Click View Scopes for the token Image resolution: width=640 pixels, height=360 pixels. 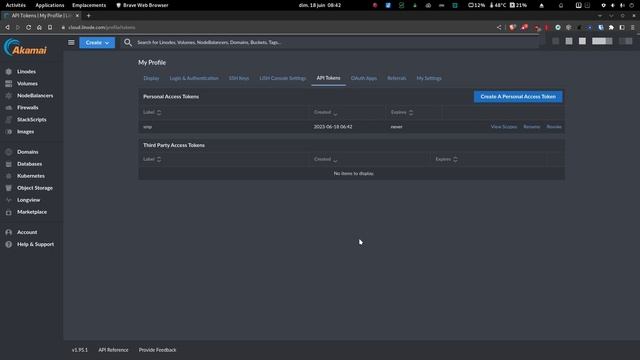click(504, 127)
